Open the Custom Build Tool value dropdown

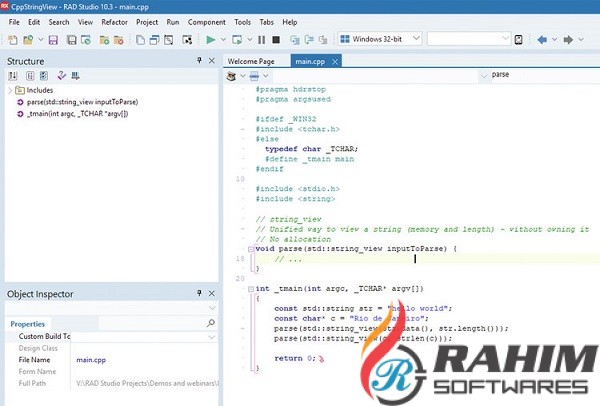coord(212,337)
